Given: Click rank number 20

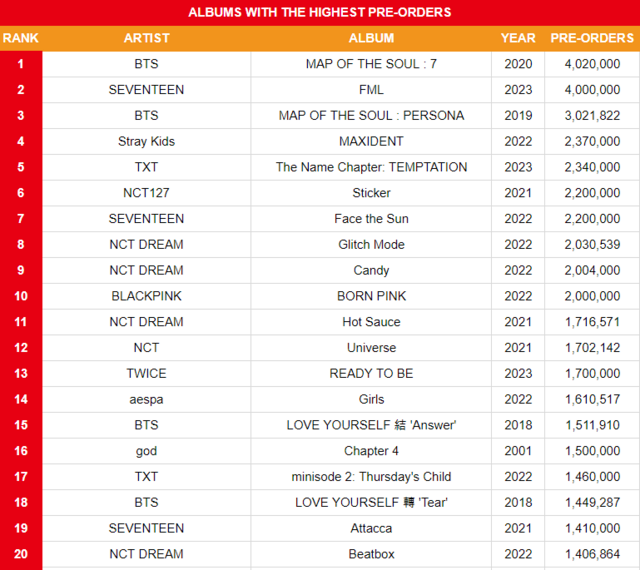Looking at the screenshot, I should (21, 554).
